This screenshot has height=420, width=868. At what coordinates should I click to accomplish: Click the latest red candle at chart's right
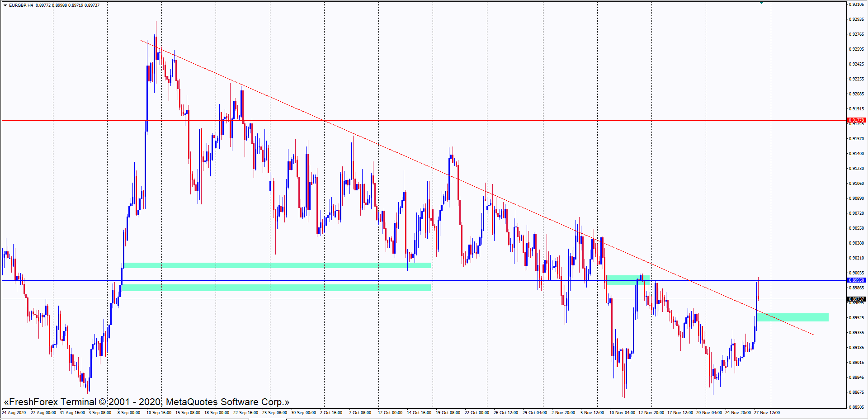pyautogui.click(x=758, y=297)
